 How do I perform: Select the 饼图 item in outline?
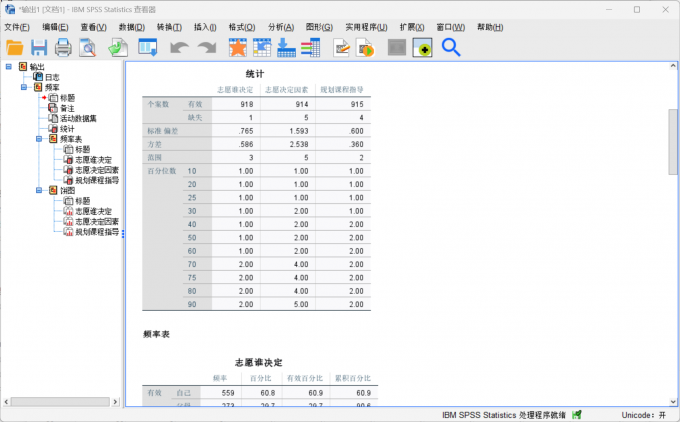[67, 190]
